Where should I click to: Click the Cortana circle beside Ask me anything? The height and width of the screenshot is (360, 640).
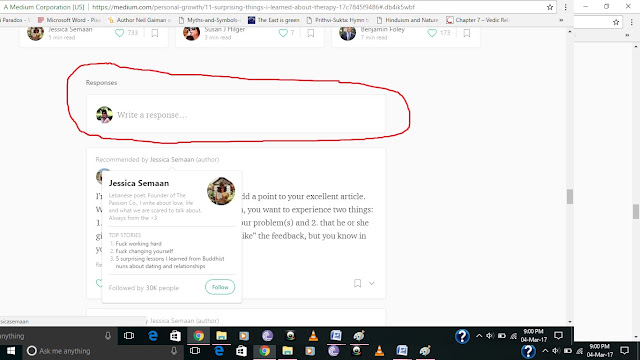pos(31,351)
